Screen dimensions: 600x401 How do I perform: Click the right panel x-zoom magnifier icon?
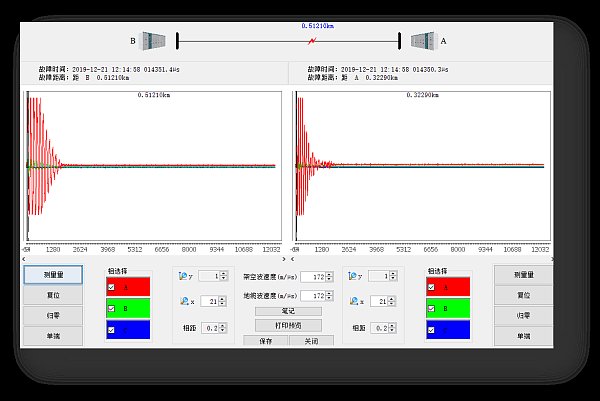(x=352, y=301)
